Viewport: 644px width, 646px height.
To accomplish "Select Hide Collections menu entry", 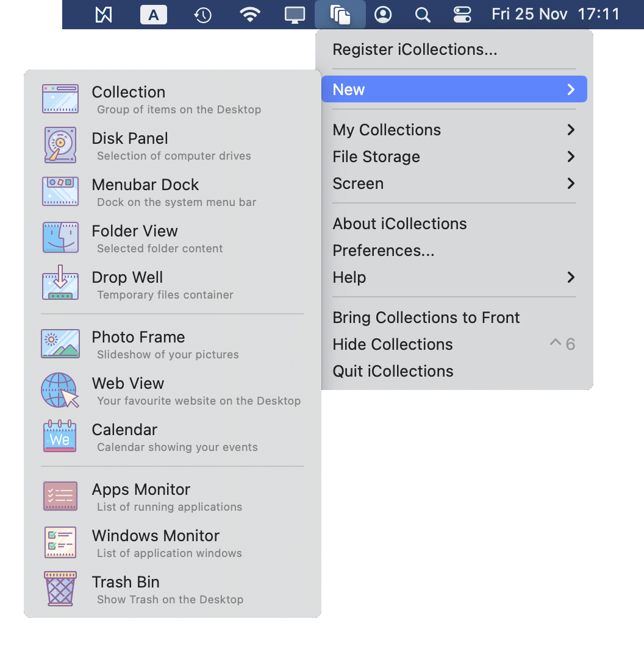I will [x=454, y=344].
